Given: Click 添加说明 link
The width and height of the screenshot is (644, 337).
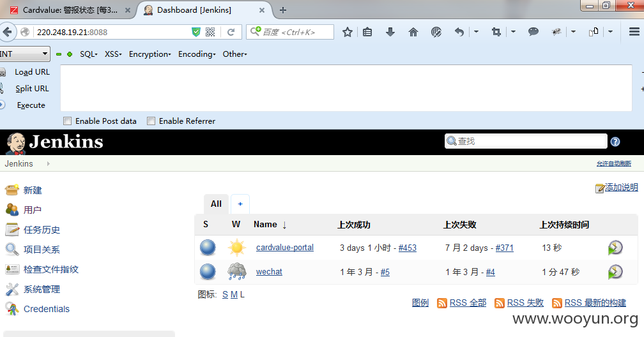Looking at the screenshot, I should pyautogui.click(x=622, y=188).
